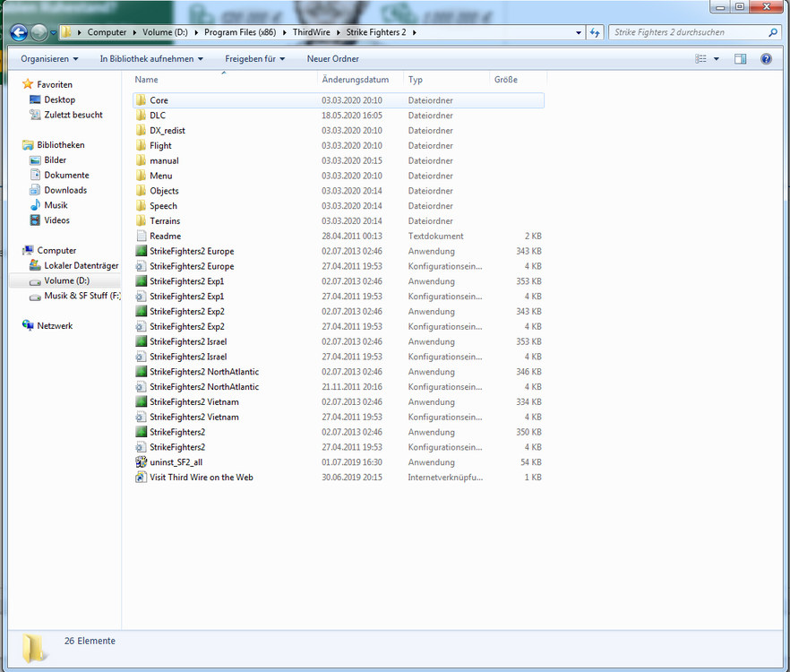790x672 pixels.
Task: Maximize the Explorer window
Action: [740, 6]
